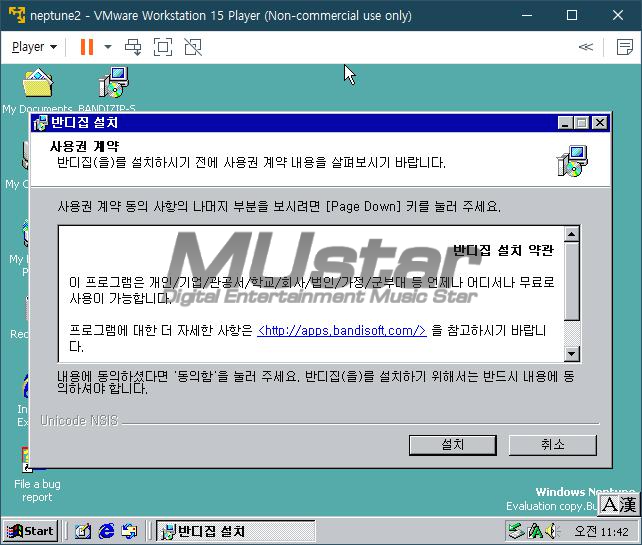Viewport: 642px width, 545px height.
Task: Select the BANDIZIP setup desktop icon
Action: [111, 90]
